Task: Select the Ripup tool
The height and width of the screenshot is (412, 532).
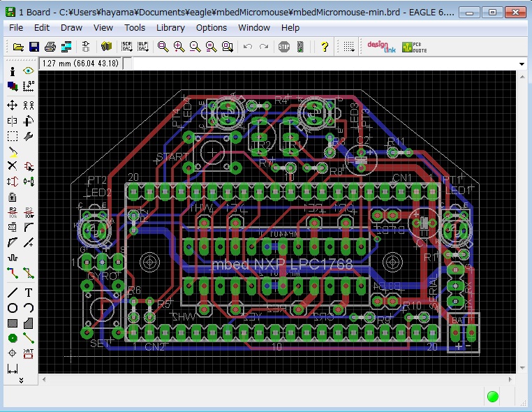Action: 29,273
